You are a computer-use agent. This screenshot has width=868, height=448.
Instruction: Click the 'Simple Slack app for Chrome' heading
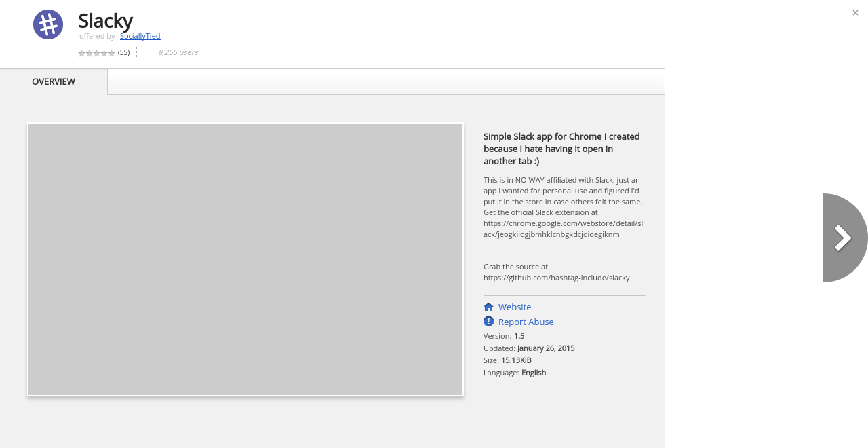pyautogui.click(x=561, y=149)
